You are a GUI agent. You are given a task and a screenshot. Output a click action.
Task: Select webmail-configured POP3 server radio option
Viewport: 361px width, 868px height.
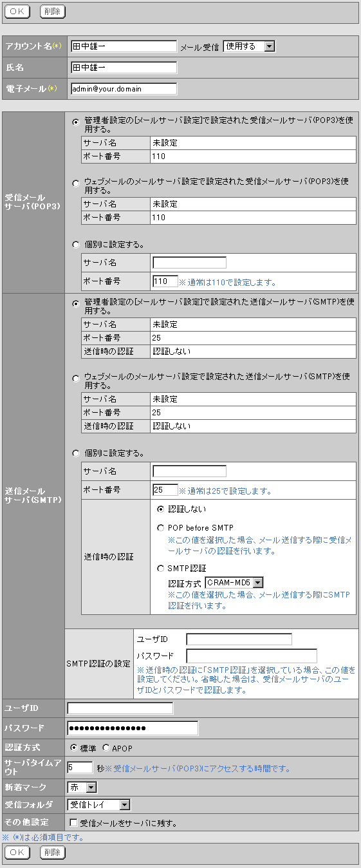(x=77, y=184)
